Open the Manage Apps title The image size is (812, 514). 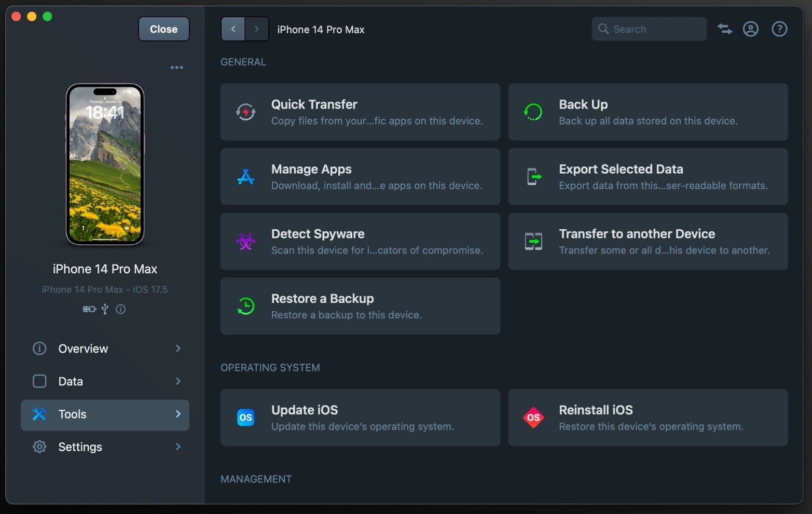pyautogui.click(x=311, y=169)
